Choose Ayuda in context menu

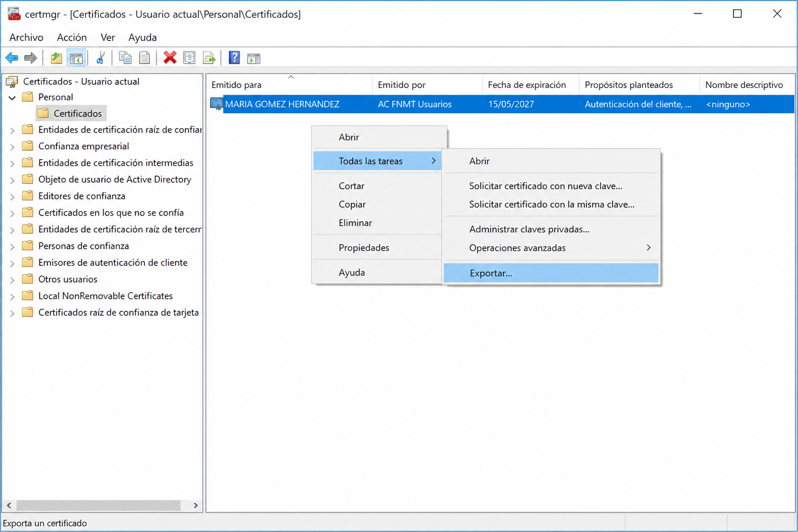click(378, 273)
